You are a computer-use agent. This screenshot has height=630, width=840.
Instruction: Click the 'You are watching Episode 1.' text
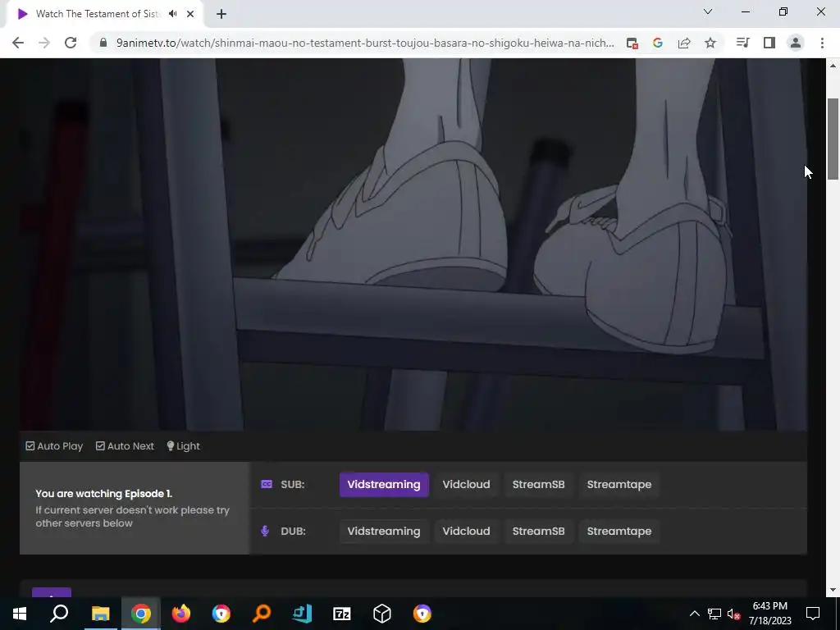(x=103, y=493)
